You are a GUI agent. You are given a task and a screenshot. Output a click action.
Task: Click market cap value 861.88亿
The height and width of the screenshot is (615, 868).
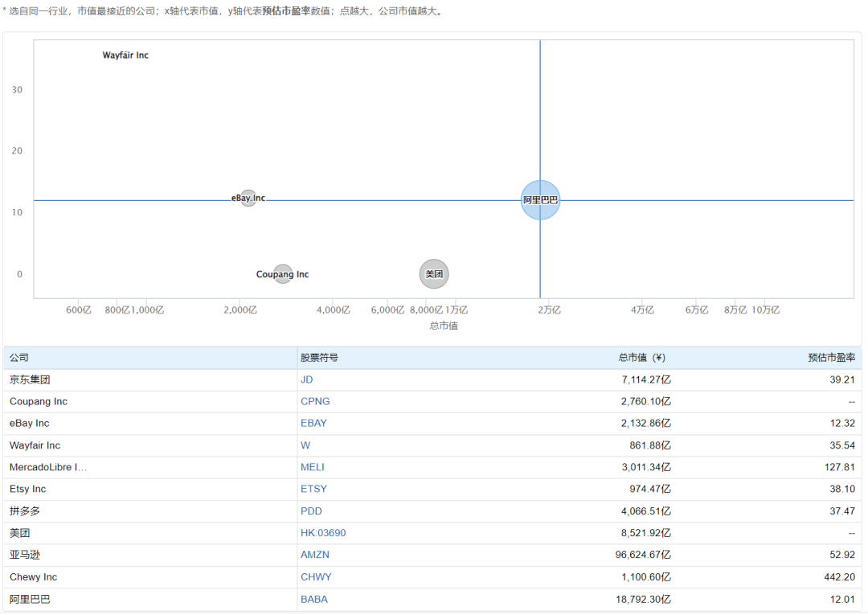[x=650, y=445]
